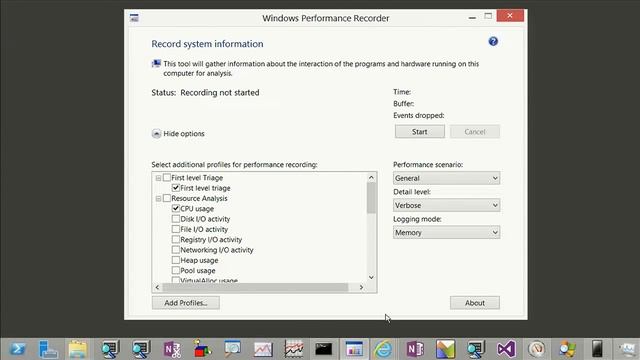
Task: Collapse the First level Triage tree node
Action: click(x=158, y=178)
